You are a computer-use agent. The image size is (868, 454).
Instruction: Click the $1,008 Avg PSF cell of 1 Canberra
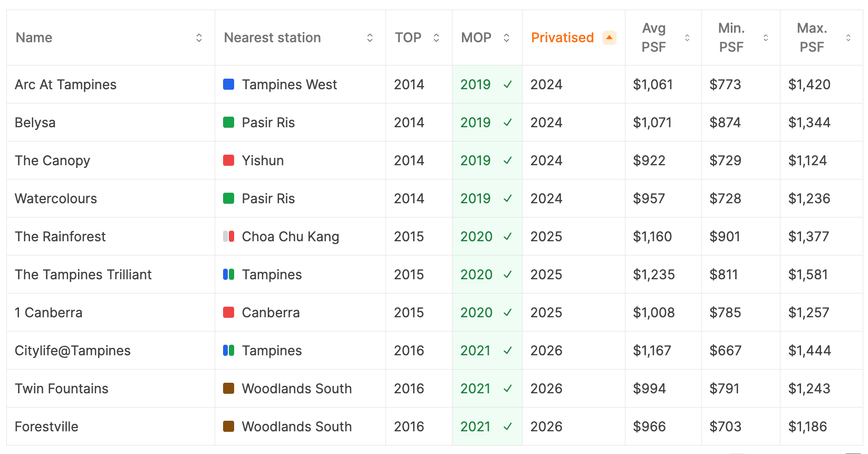pyautogui.click(x=653, y=313)
